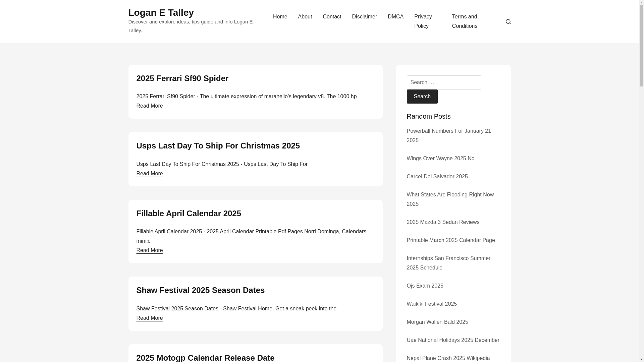Go to the Contact page
The image size is (644, 362).
click(x=332, y=17)
